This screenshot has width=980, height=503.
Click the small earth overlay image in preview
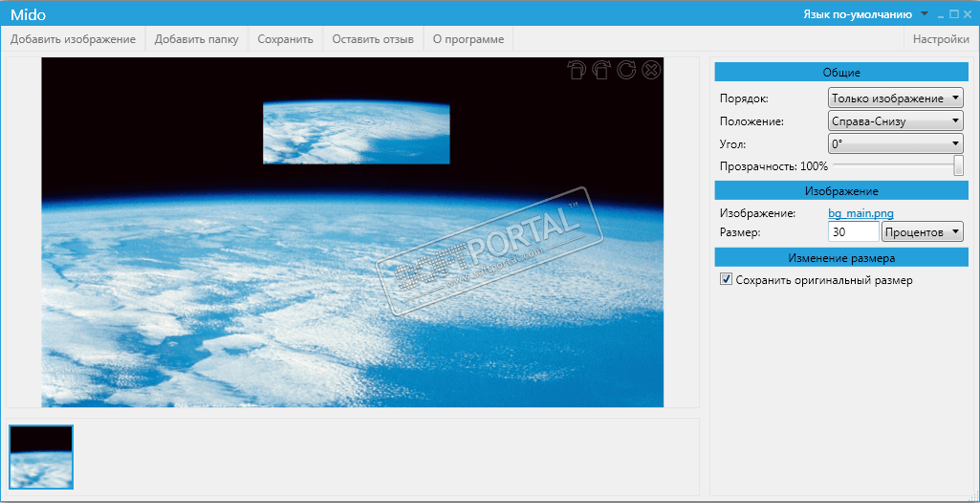pos(357,133)
